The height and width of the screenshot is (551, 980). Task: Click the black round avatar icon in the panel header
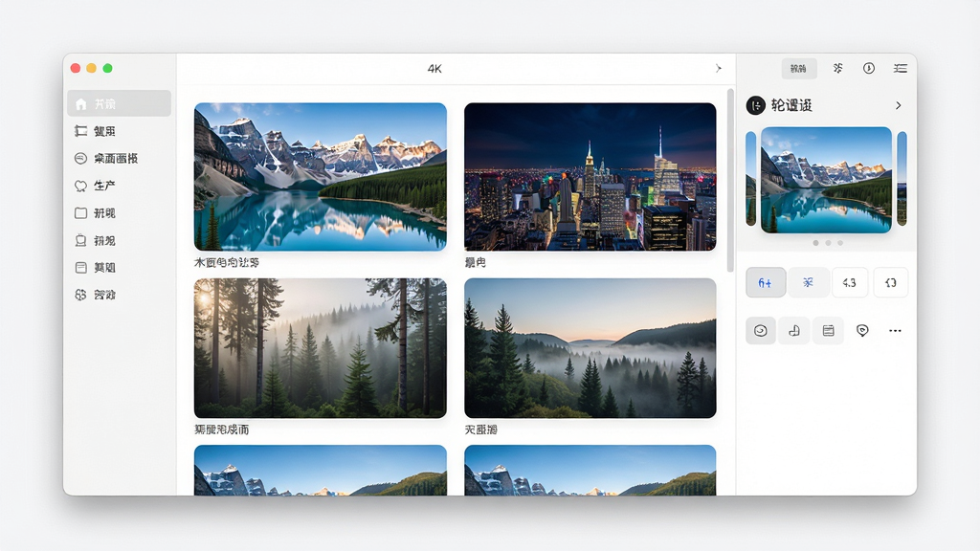point(756,105)
